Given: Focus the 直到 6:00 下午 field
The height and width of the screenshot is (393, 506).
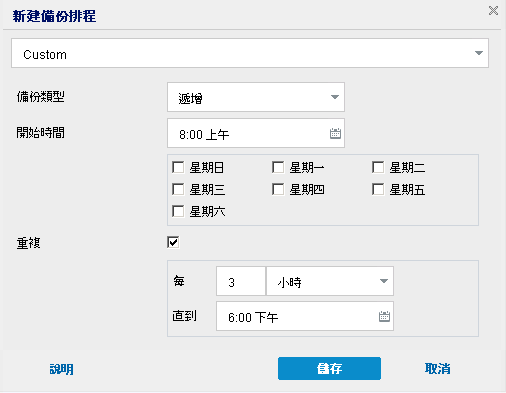Looking at the screenshot, I should point(305,316).
